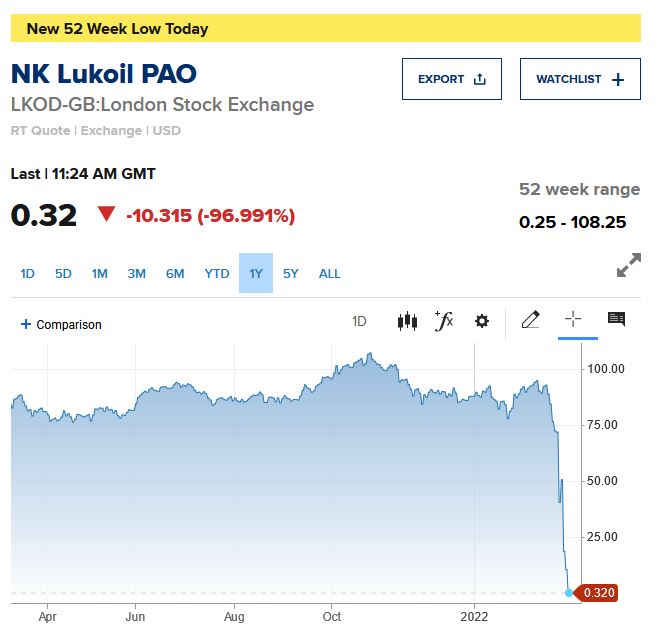657x641 pixels.
Task: Select the 6M time range
Action: (175, 273)
